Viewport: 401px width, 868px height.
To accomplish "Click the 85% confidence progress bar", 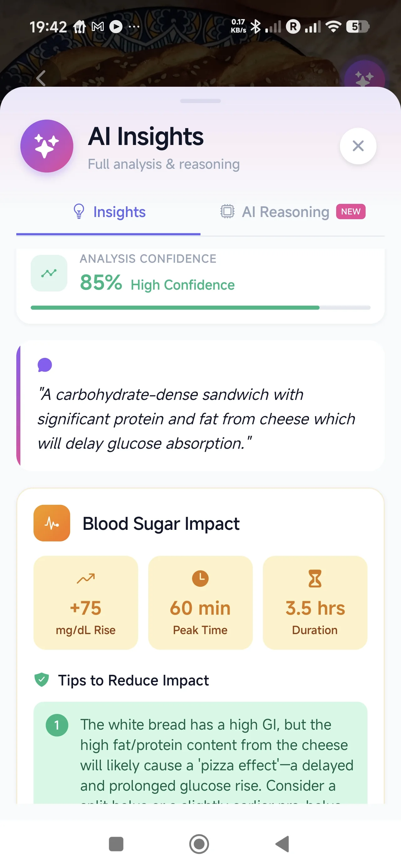I will [200, 307].
